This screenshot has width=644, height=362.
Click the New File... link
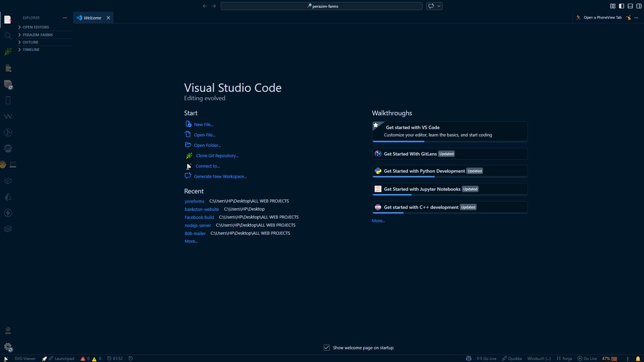203,124
